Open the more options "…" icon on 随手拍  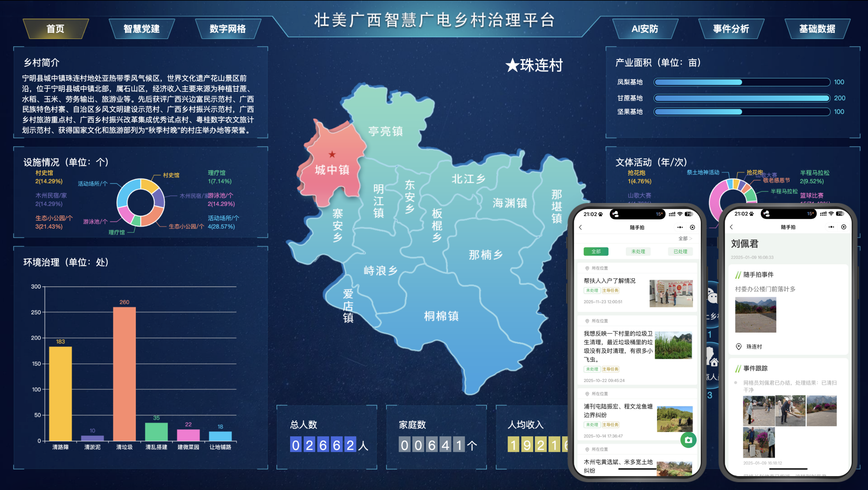(x=680, y=228)
